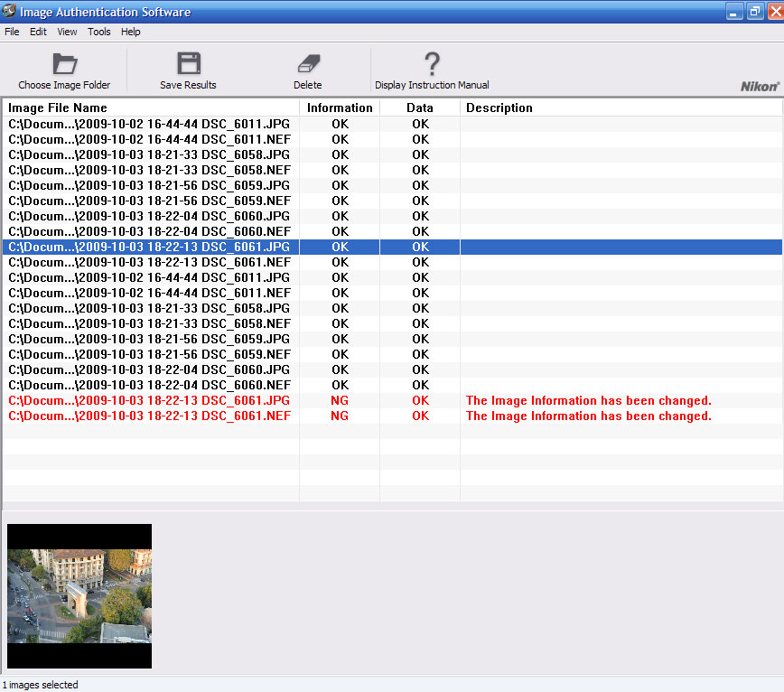Click the Choose Image Folder icon

pyautogui.click(x=64, y=64)
